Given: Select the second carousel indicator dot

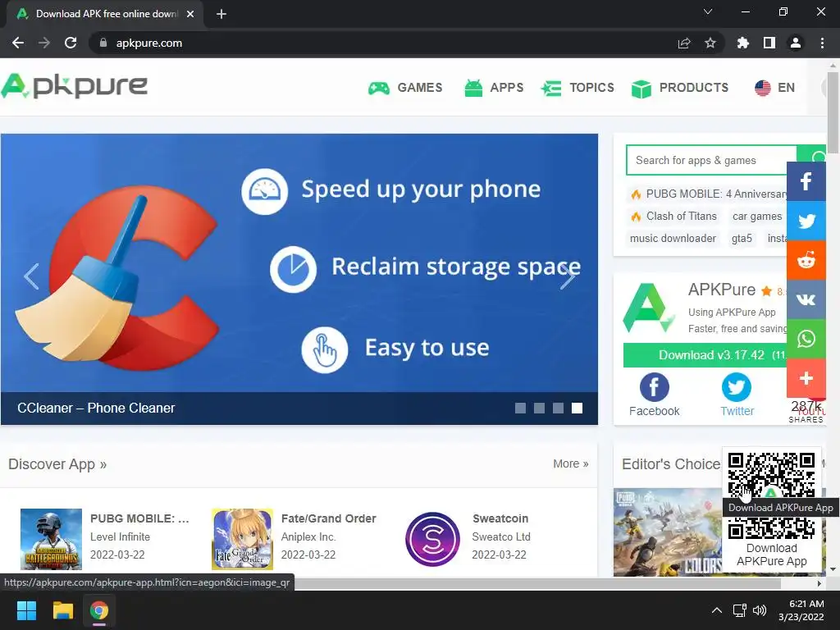Looking at the screenshot, I should (540, 409).
